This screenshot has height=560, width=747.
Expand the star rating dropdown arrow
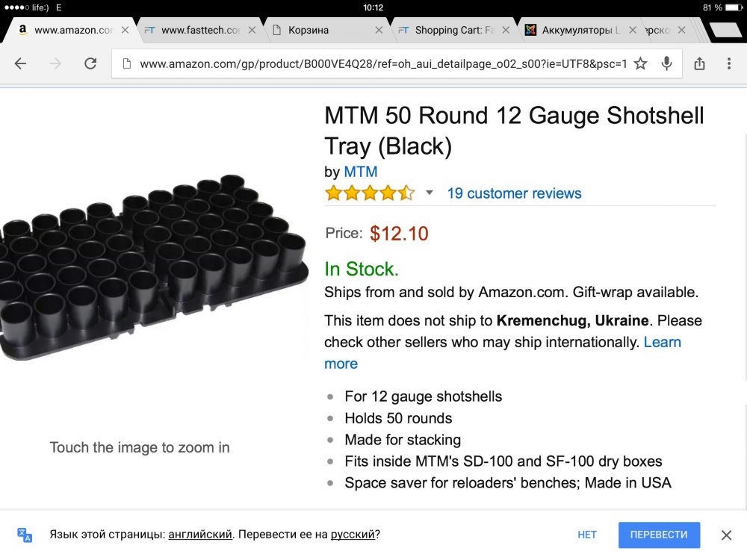pyautogui.click(x=430, y=193)
